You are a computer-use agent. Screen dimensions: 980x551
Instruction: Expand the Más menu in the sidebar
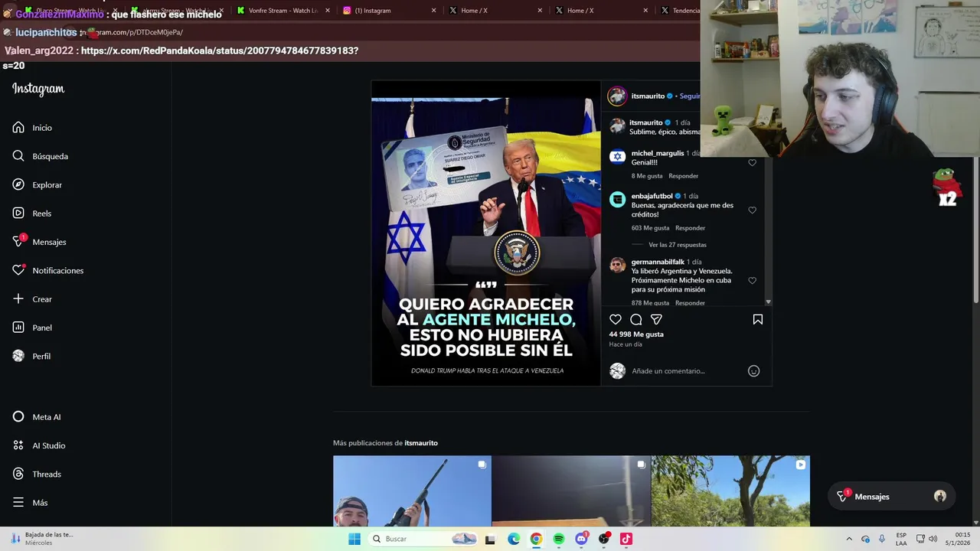[30, 503]
